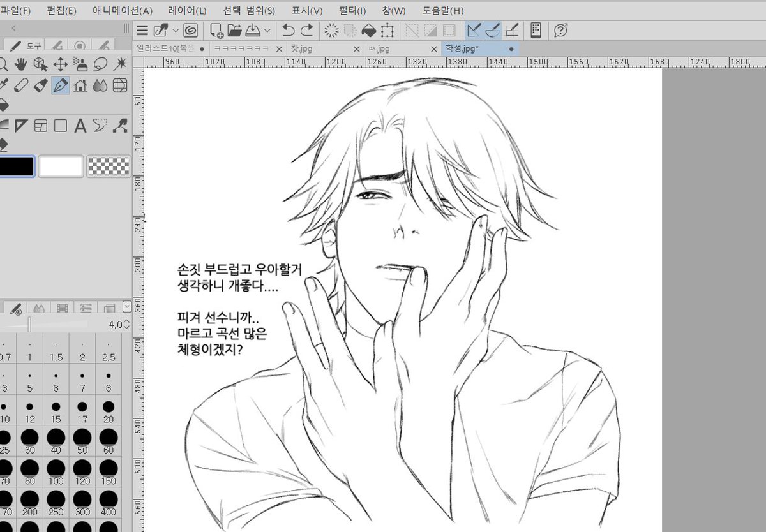The height and width of the screenshot is (532, 766).
Task: Click the Fill bucket command icon
Action: tap(368, 30)
